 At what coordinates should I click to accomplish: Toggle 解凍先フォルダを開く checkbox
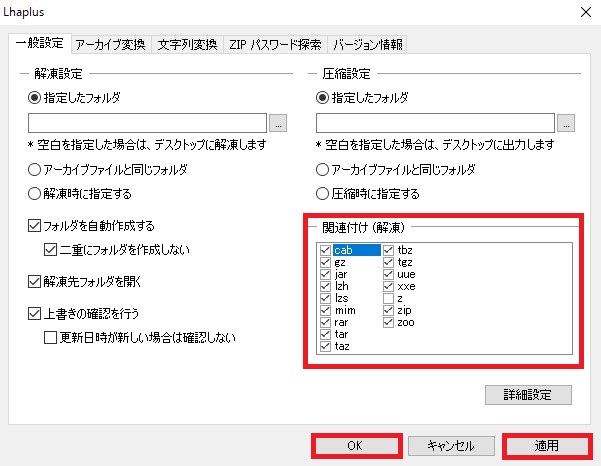[34, 281]
